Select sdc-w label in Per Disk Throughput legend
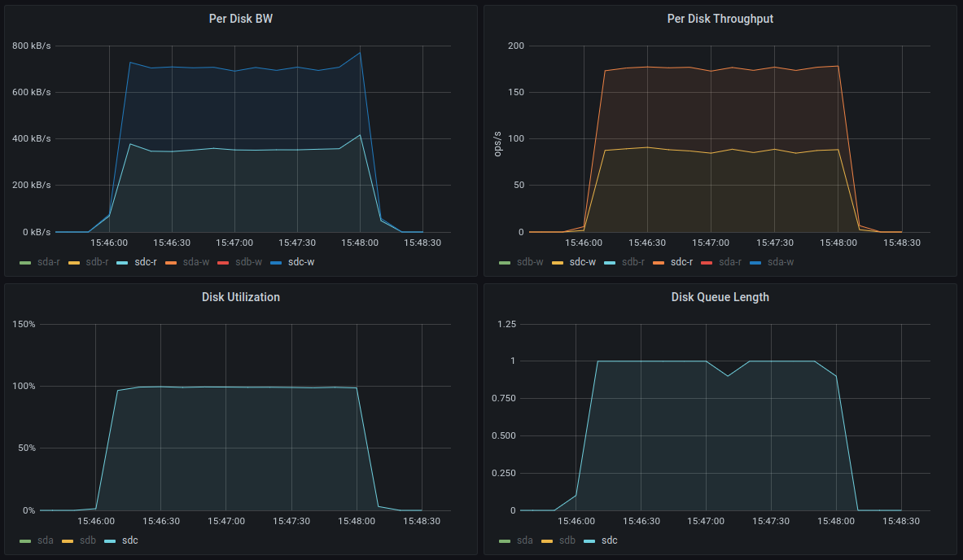Viewport: 963px width, 560px height. (582, 262)
